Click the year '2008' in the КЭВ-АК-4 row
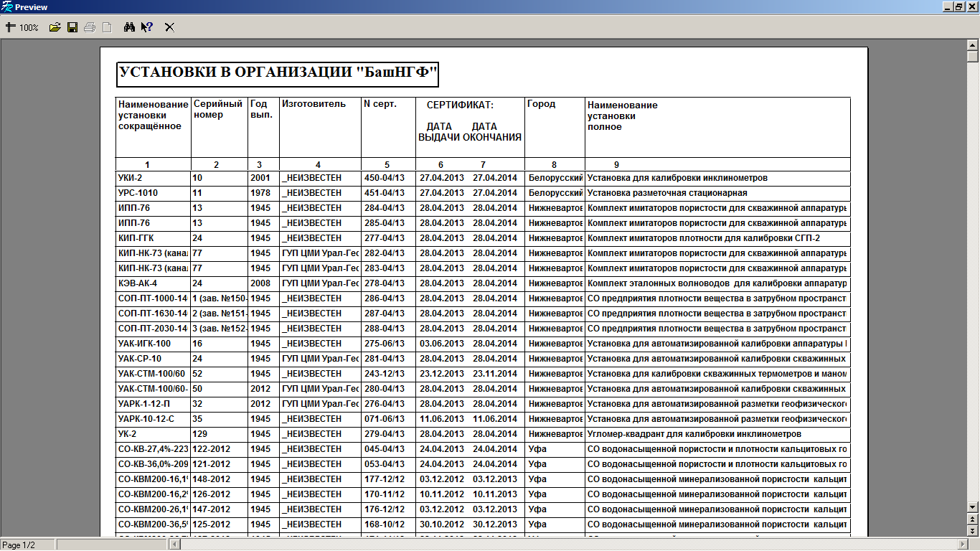The height and width of the screenshot is (551, 980). coord(260,283)
